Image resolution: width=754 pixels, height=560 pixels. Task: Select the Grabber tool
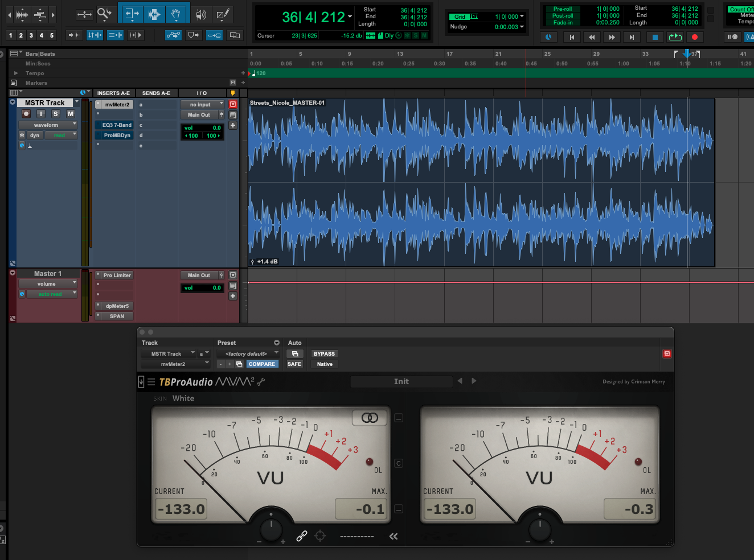pyautogui.click(x=175, y=14)
